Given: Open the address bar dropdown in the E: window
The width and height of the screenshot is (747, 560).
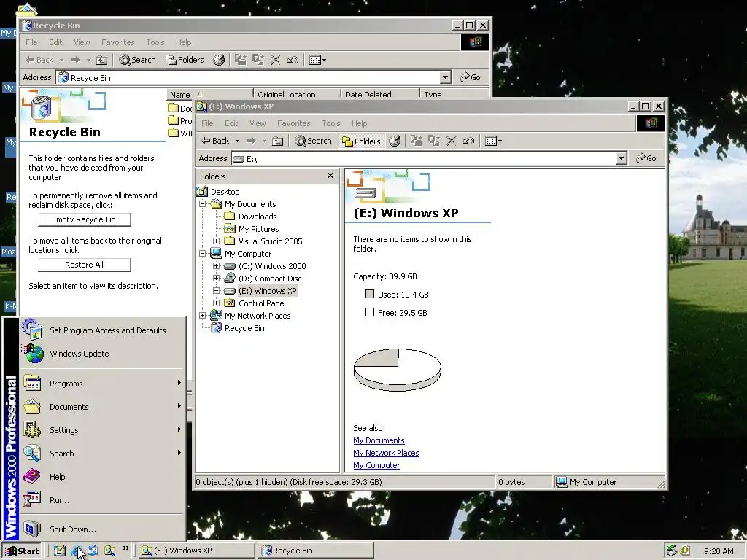Looking at the screenshot, I should (621, 158).
